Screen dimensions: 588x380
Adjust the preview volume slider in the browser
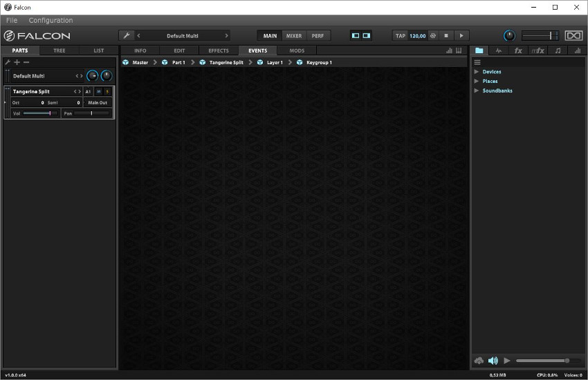549,361
